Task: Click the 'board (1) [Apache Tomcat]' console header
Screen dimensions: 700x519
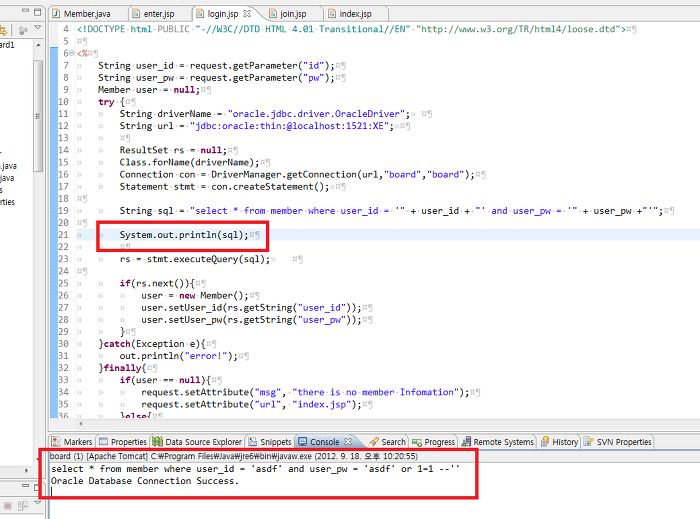Action: [x=233, y=456]
